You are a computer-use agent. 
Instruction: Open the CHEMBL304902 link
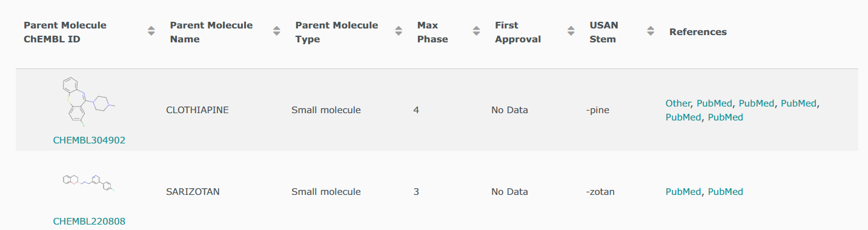(x=89, y=140)
